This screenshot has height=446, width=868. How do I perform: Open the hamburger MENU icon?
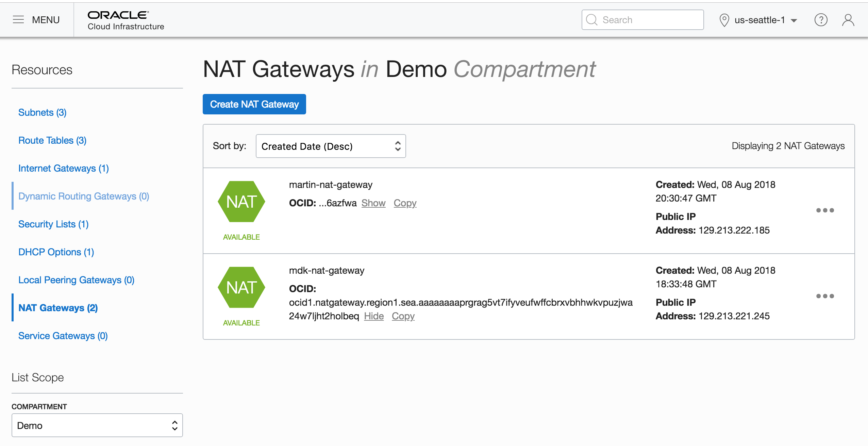tap(18, 20)
